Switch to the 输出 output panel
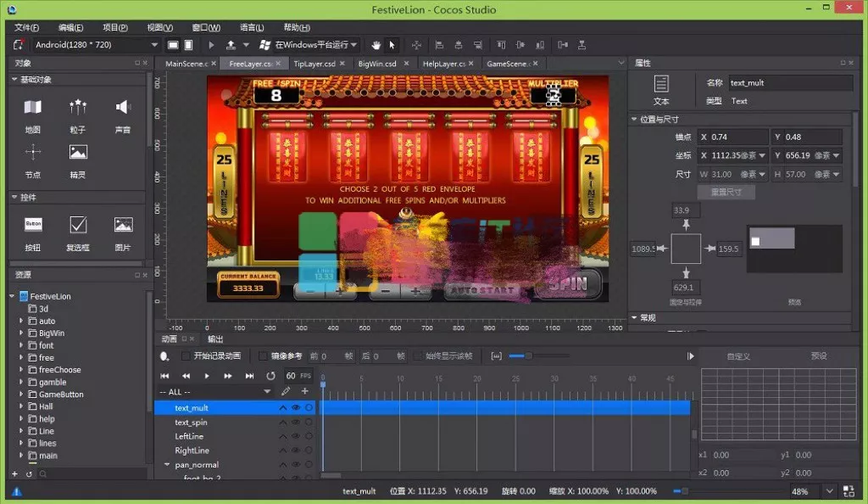868x504 pixels. point(215,339)
